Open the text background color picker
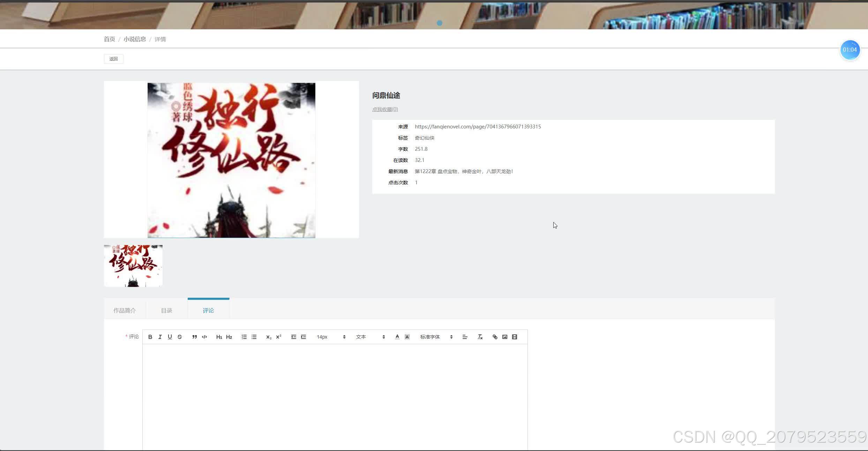Screen dimensions: 868x451 click(407, 337)
